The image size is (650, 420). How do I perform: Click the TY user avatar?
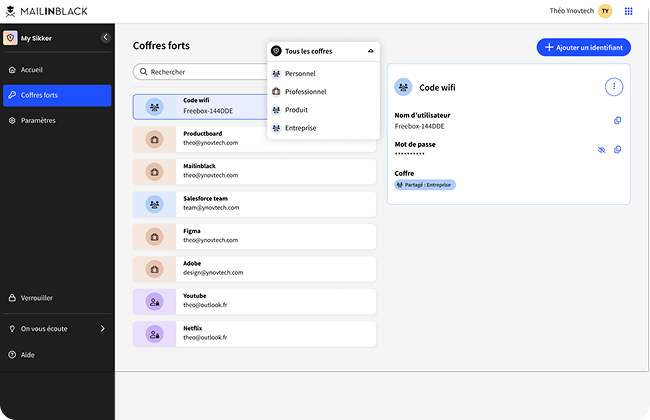tap(605, 11)
